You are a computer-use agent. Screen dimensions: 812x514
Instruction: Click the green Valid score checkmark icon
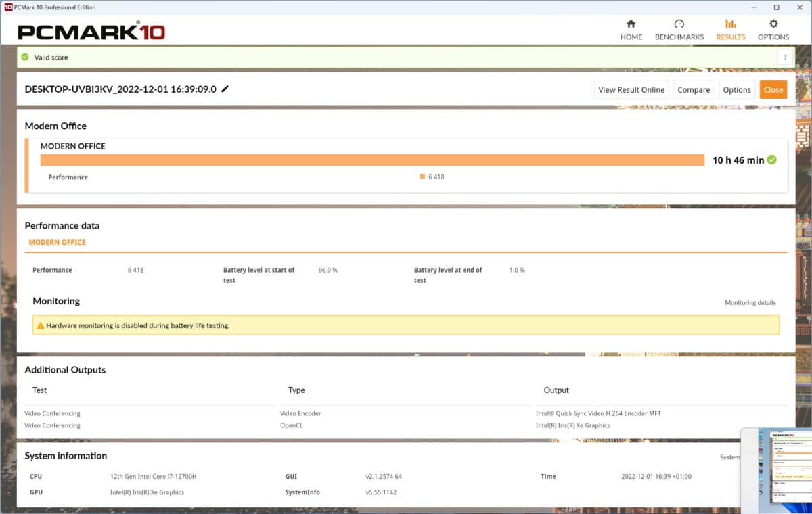[x=25, y=57]
